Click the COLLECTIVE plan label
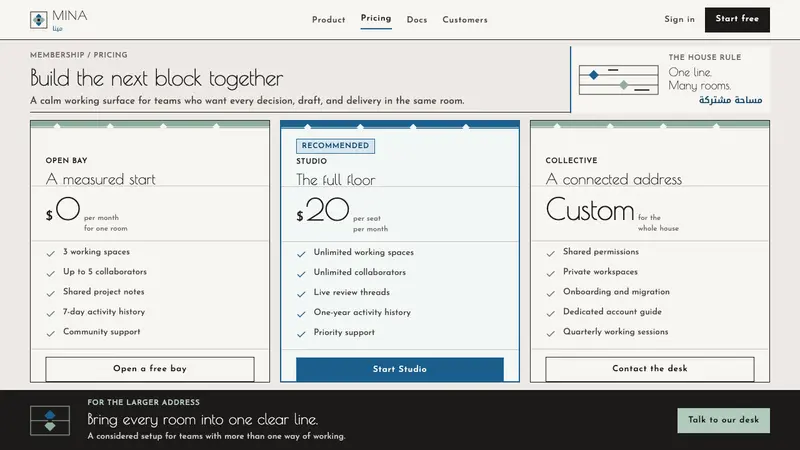 pyautogui.click(x=571, y=160)
